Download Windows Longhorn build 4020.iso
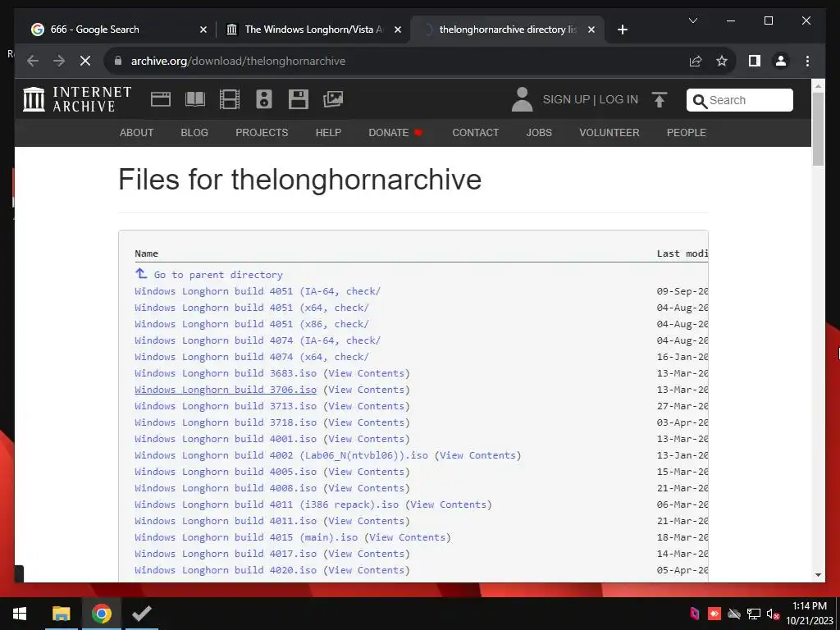This screenshot has width=840, height=630. point(226,570)
